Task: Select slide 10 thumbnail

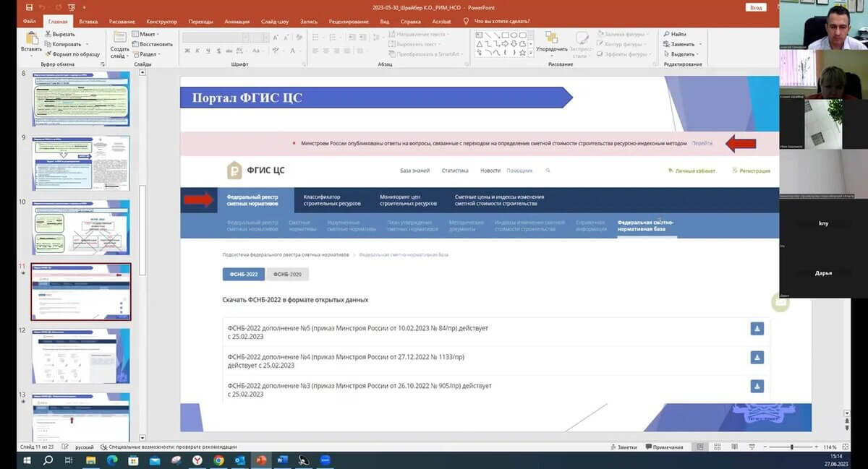Action: 81,228
